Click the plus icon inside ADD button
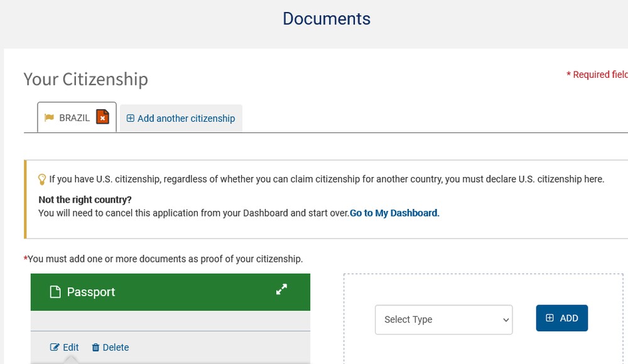 coord(549,318)
